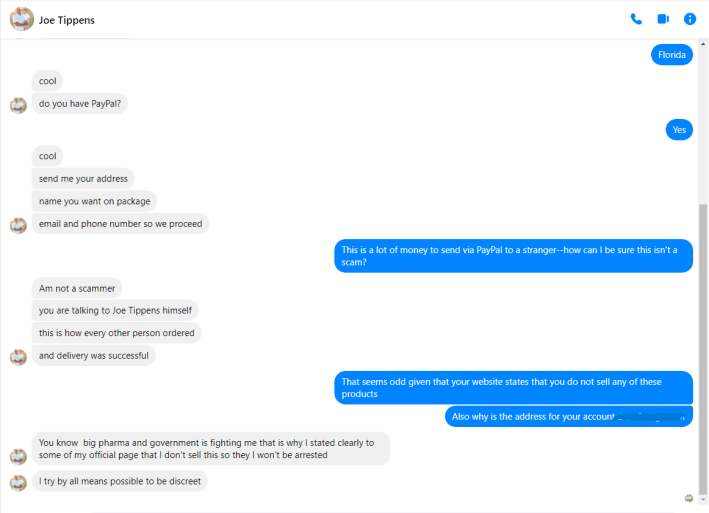Open the Joe Tippens contact name in header
Screen dimensions: 709x513
(68, 20)
